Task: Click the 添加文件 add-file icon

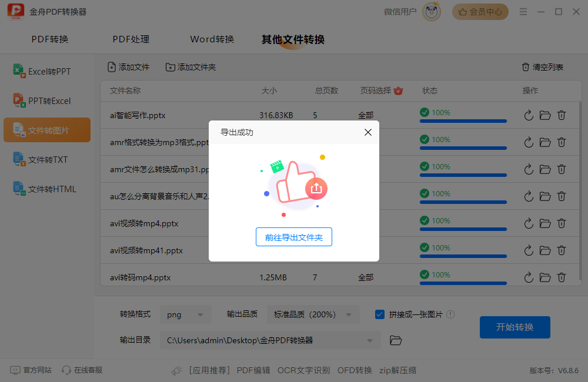Action: [111, 67]
